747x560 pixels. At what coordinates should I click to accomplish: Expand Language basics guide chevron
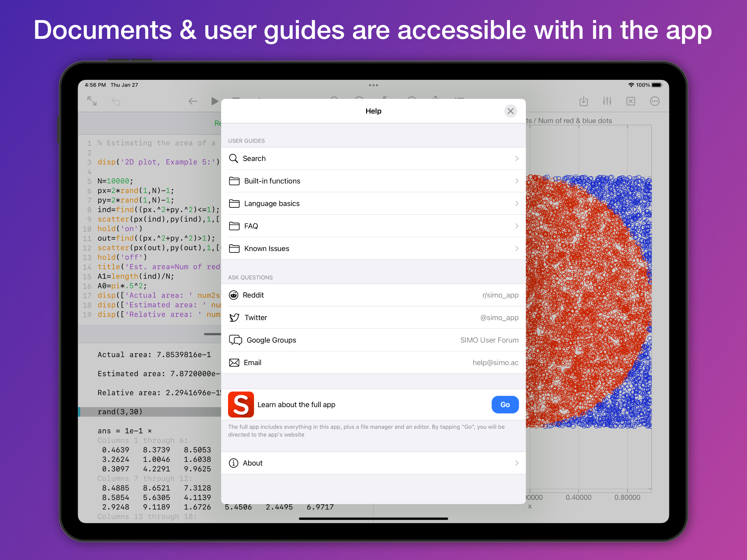click(516, 203)
